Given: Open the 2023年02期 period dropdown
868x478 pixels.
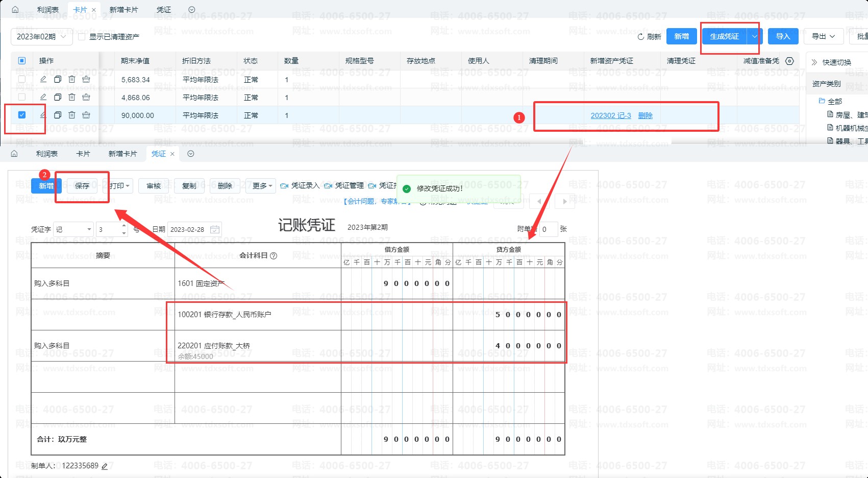Looking at the screenshot, I should tap(41, 37).
